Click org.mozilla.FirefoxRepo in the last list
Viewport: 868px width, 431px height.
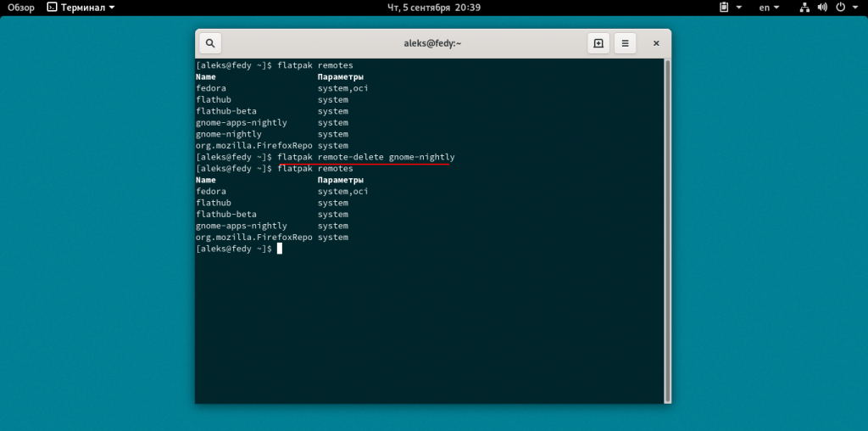[253, 238]
